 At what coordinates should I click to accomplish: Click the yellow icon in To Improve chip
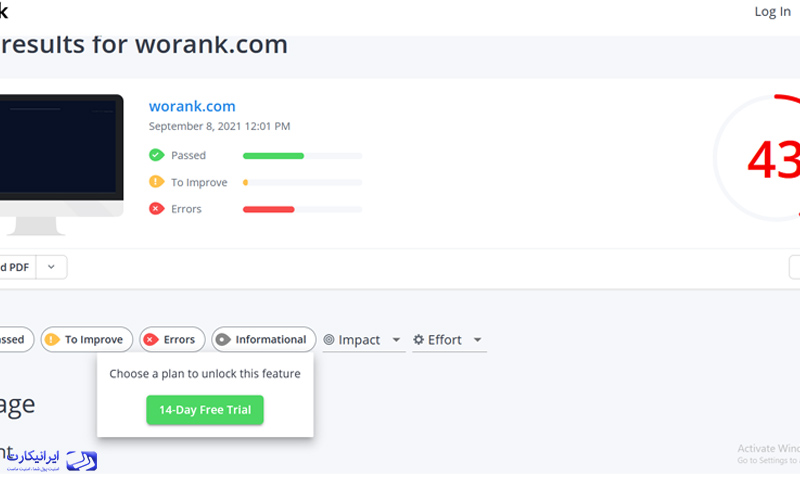pos(52,339)
